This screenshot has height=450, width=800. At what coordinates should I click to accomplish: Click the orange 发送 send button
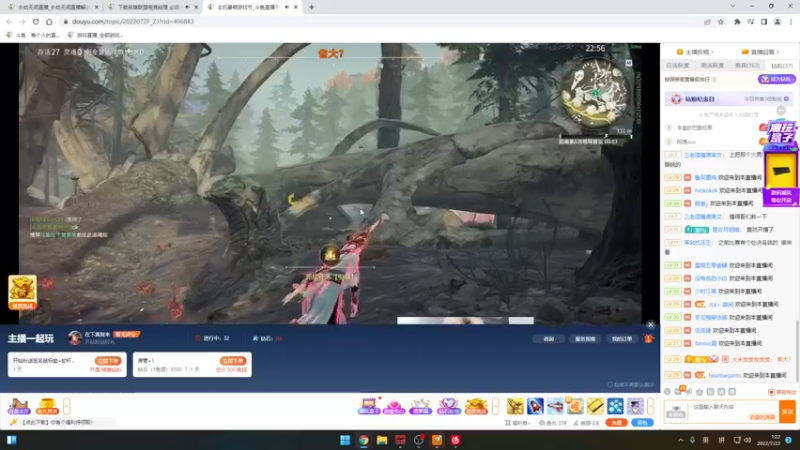click(x=787, y=411)
